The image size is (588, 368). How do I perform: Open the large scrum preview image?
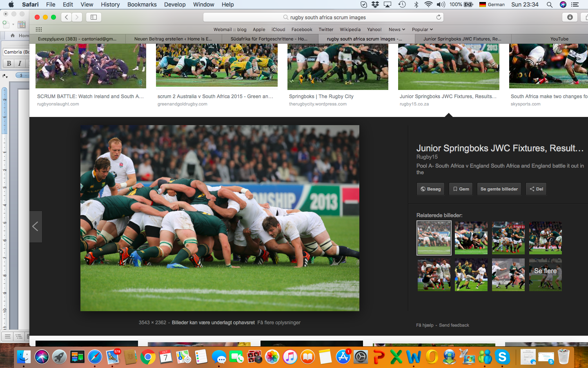point(220,218)
